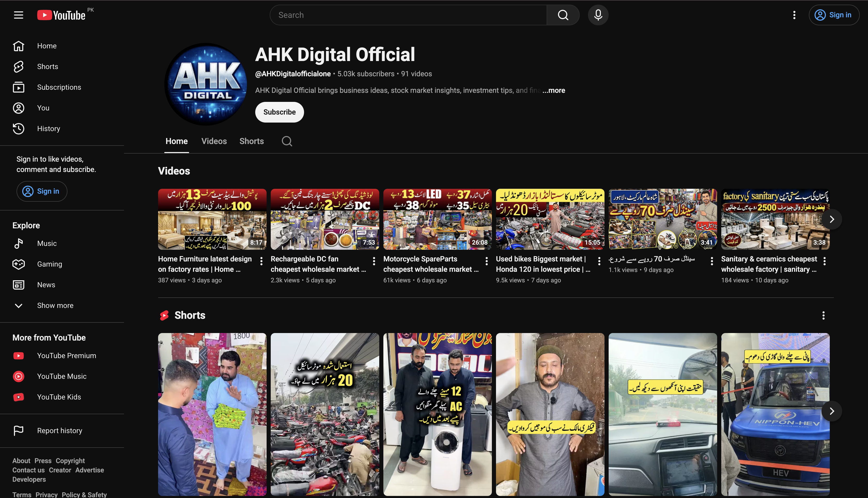Open options for the 70 rupees sandal video
Image resolution: width=868 pixels, height=498 pixels.
click(712, 261)
